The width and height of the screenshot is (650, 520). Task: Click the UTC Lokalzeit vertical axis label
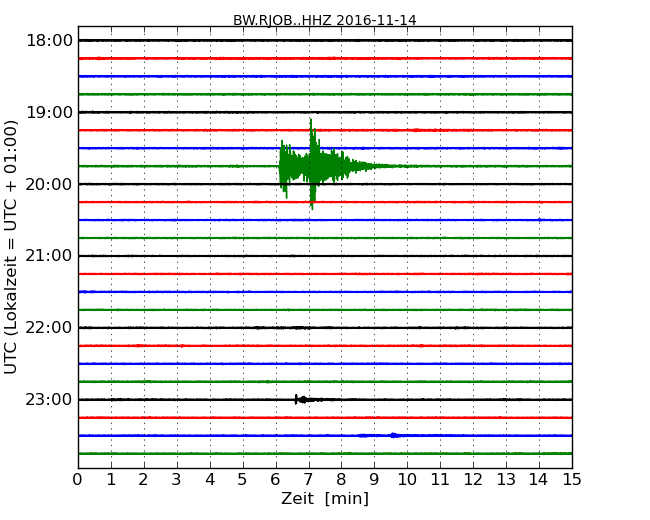[x=11, y=247]
